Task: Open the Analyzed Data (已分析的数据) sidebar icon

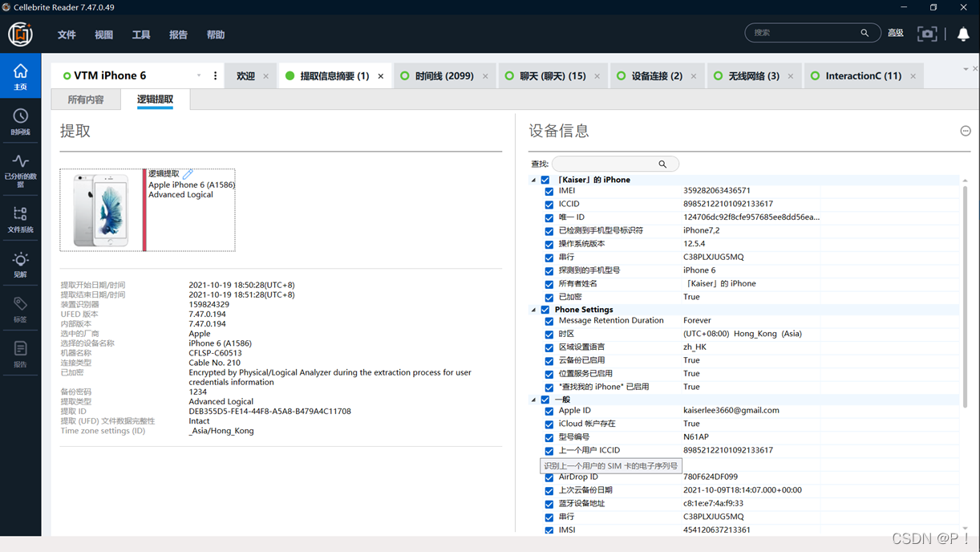Action: click(20, 169)
